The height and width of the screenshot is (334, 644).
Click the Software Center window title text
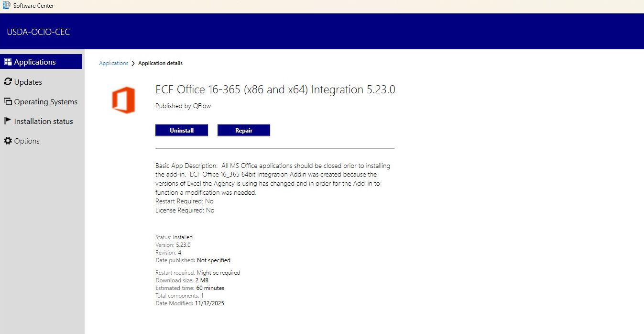point(33,6)
